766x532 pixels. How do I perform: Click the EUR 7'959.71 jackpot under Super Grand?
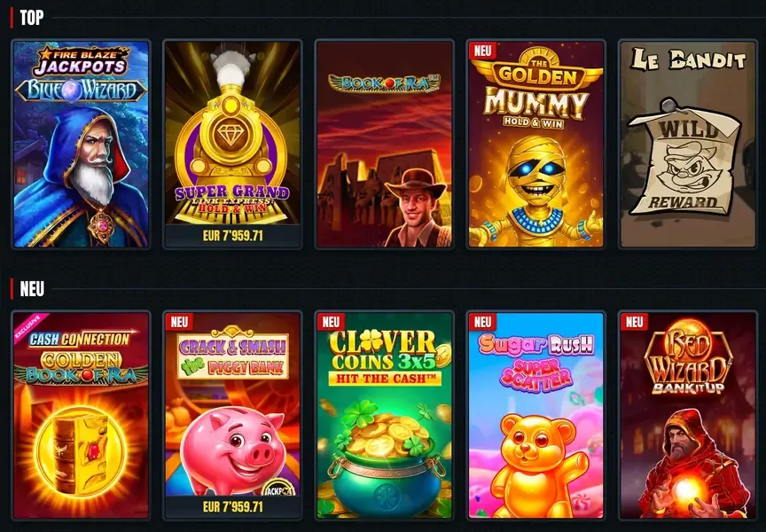click(232, 236)
